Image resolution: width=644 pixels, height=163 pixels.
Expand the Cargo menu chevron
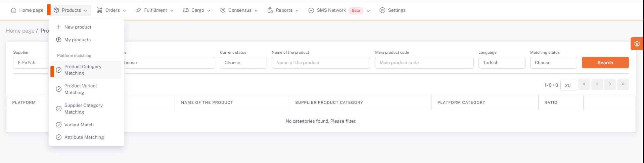pyautogui.click(x=209, y=11)
